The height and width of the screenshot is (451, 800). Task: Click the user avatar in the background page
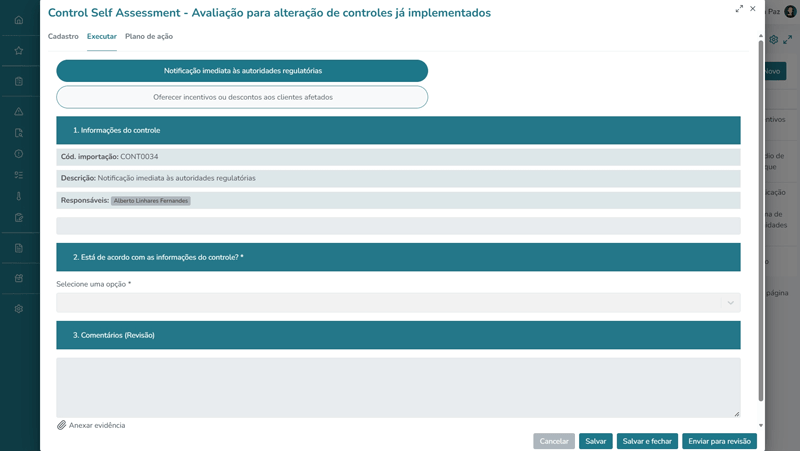[x=790, y=11]
